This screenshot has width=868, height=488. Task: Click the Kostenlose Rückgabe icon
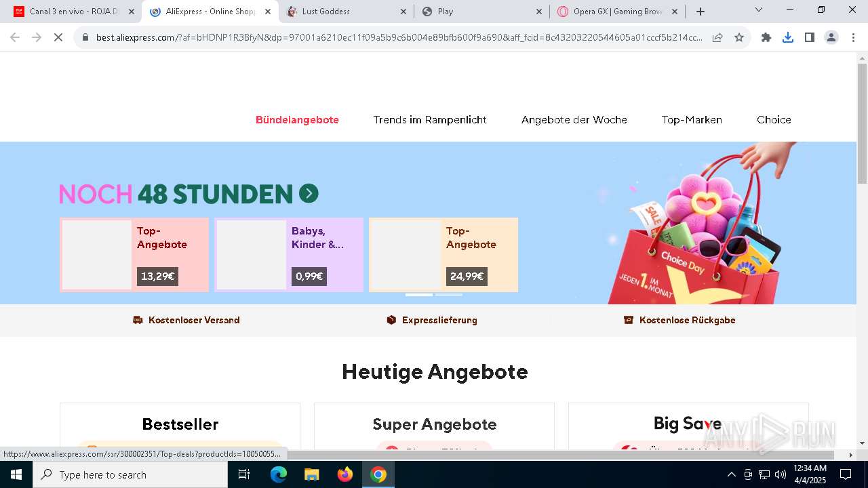coord(629,320)
